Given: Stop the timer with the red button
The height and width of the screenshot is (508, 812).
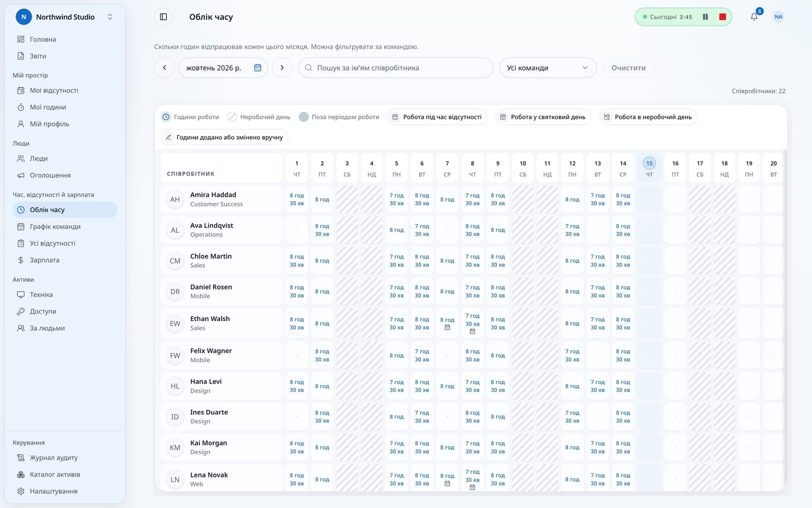Looking at the screenshot, I should click(x=723, y=17).
